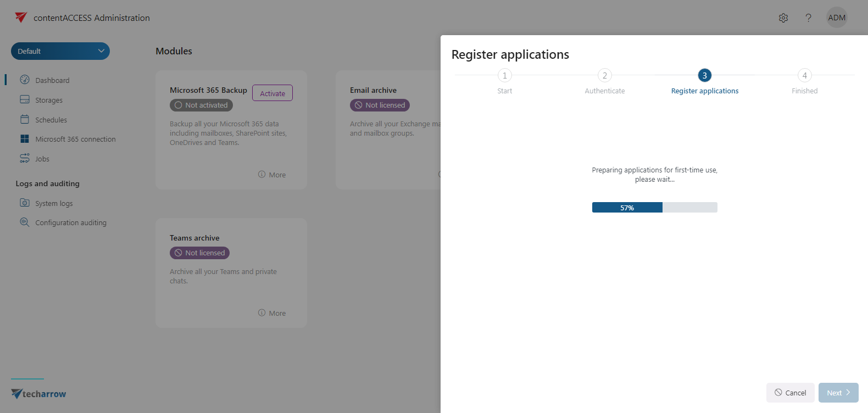Select Logs and auditing section header
The width and height of the screenshot is (868, 413).
[x=47, y=183]
